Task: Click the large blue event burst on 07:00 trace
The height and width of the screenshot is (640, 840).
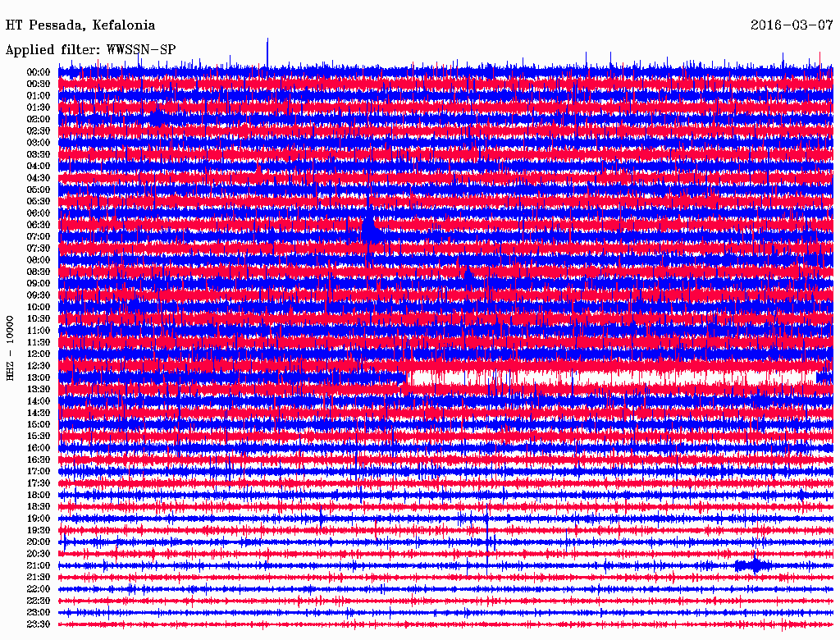Action: click(x=371, y=231)
